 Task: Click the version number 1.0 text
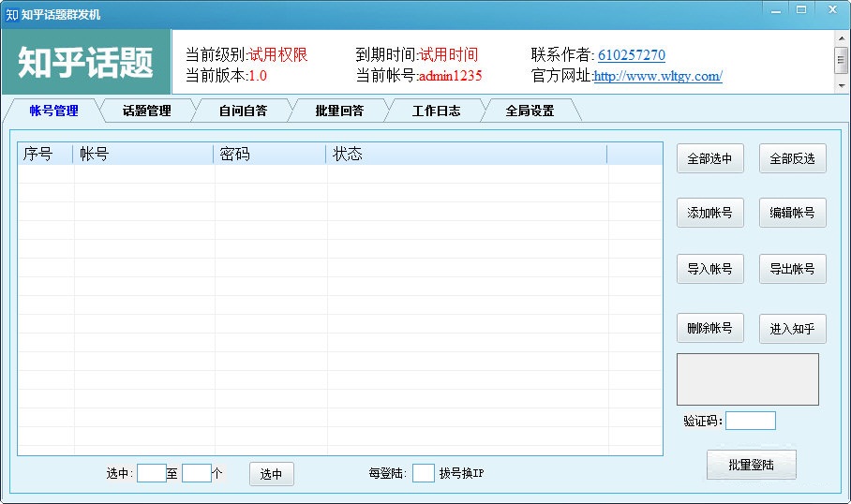tap(258, 75)
